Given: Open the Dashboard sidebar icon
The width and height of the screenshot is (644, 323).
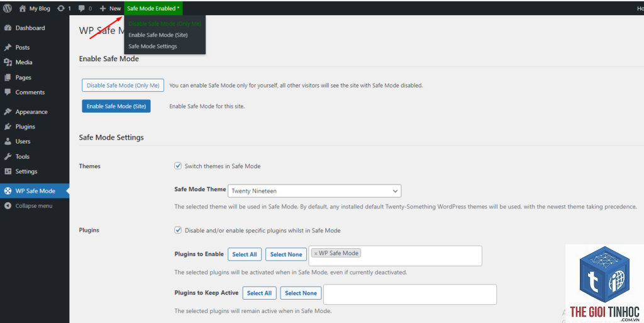Looking at the screenshot, I should point(8,28).
